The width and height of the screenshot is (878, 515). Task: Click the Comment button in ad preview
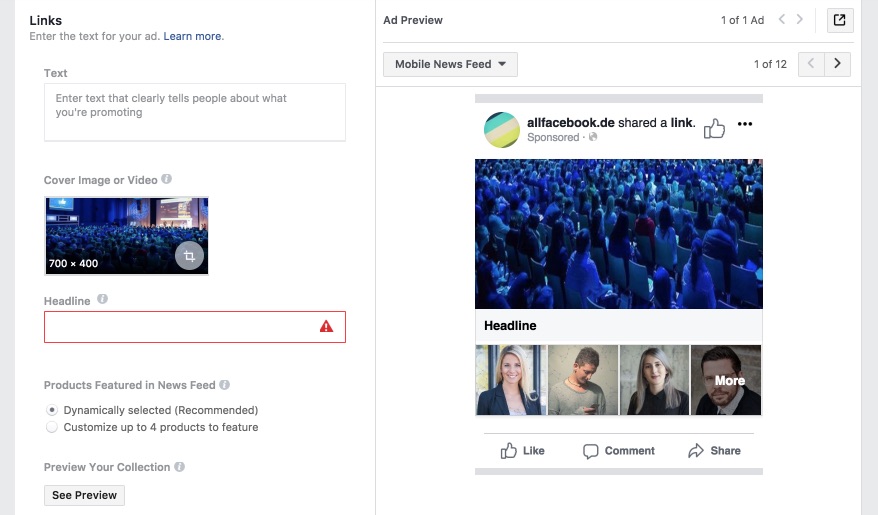[619, 451]
